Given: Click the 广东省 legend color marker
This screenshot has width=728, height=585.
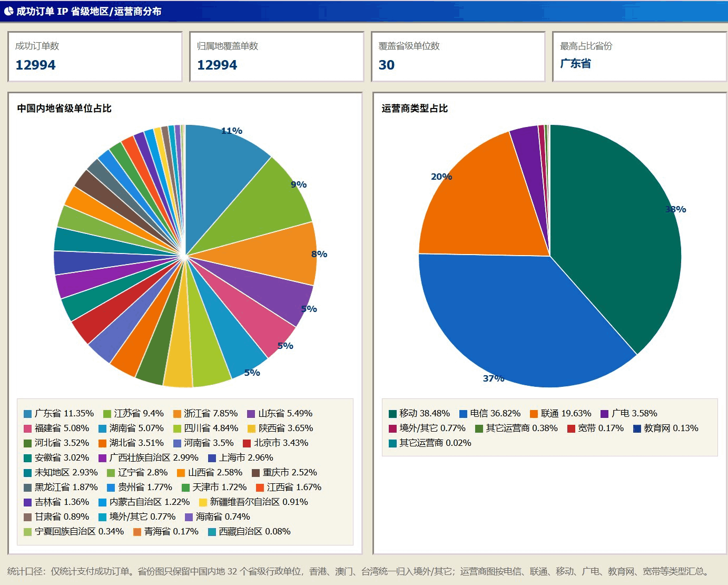Looking at the screenshot, I should [x=28, y=414].
